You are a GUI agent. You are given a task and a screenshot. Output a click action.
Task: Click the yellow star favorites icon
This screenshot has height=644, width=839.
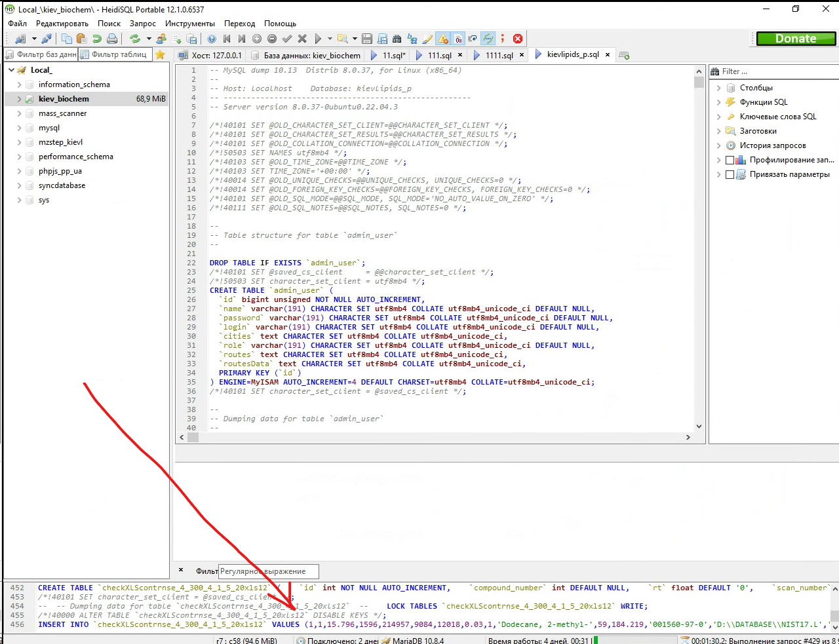pyautogui.click(x=160, y=55)
